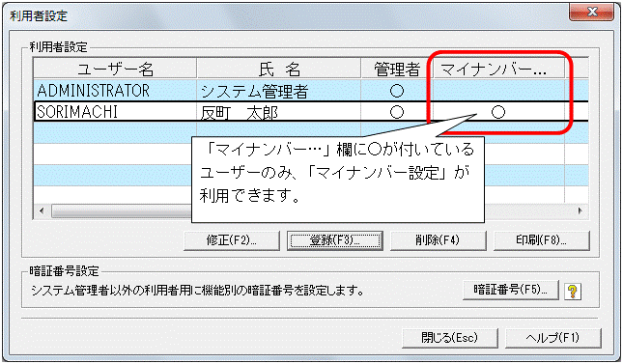This screenshot has width=623, height=364.
Task: Click the right arrow of horizontal scrollbar
Action: pos(581,210)
